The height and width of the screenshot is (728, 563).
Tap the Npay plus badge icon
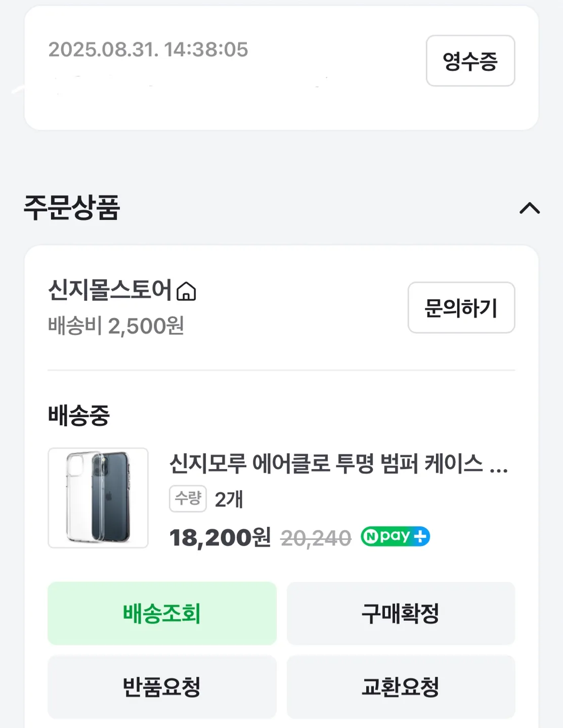(395, 536)
